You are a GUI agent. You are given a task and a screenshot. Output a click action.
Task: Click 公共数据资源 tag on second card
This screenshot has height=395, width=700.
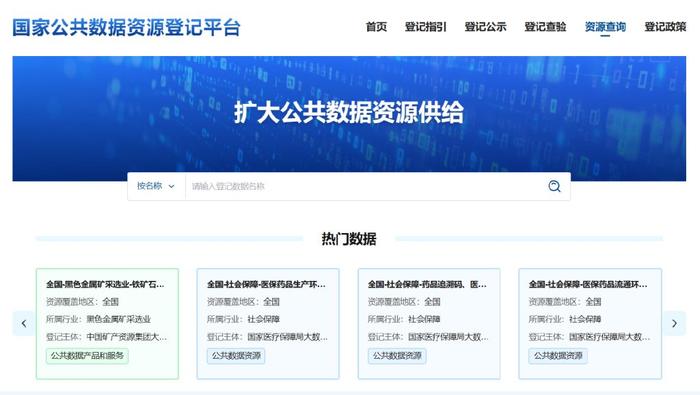[236, 356]
